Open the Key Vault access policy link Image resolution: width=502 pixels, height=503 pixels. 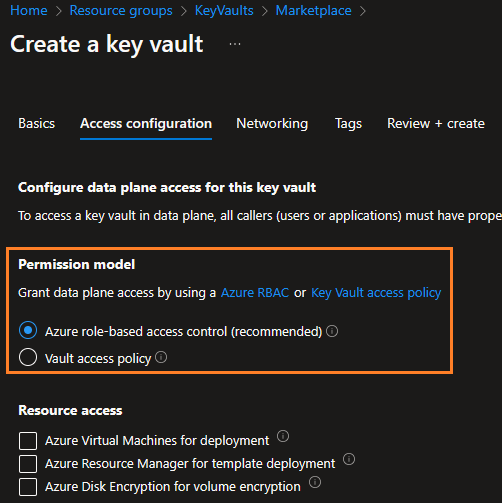376,293
